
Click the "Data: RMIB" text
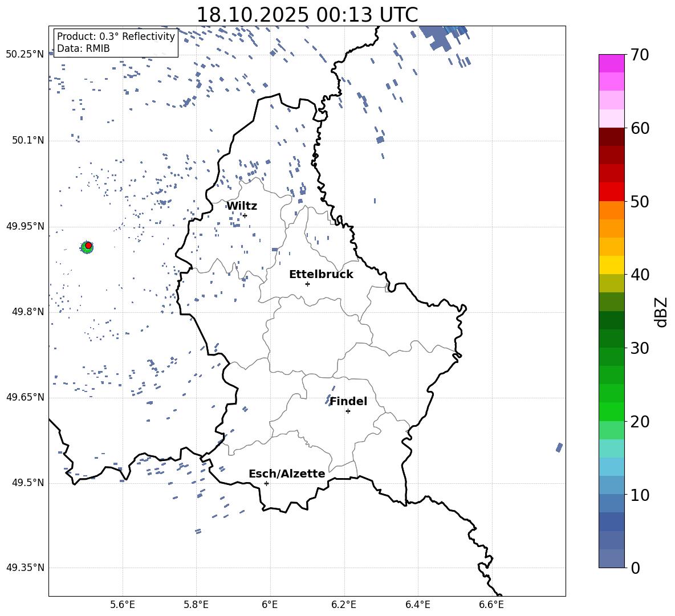coord(83,48)
